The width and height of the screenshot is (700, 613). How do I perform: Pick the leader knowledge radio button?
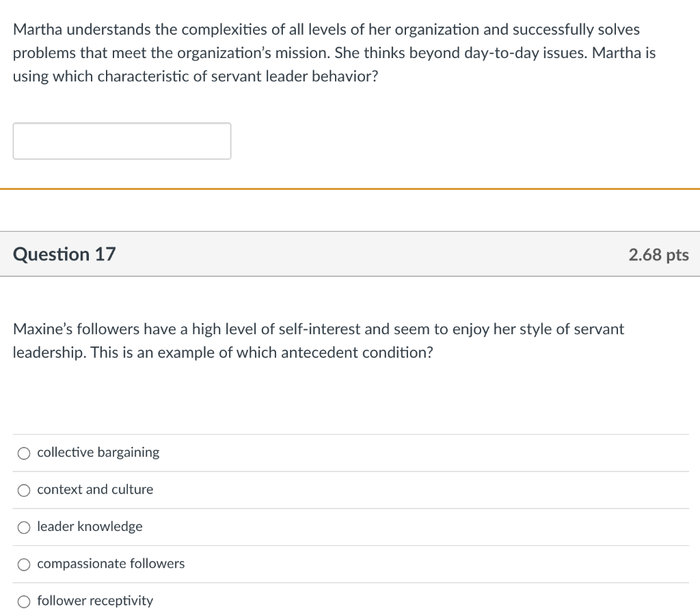(25, 527)
